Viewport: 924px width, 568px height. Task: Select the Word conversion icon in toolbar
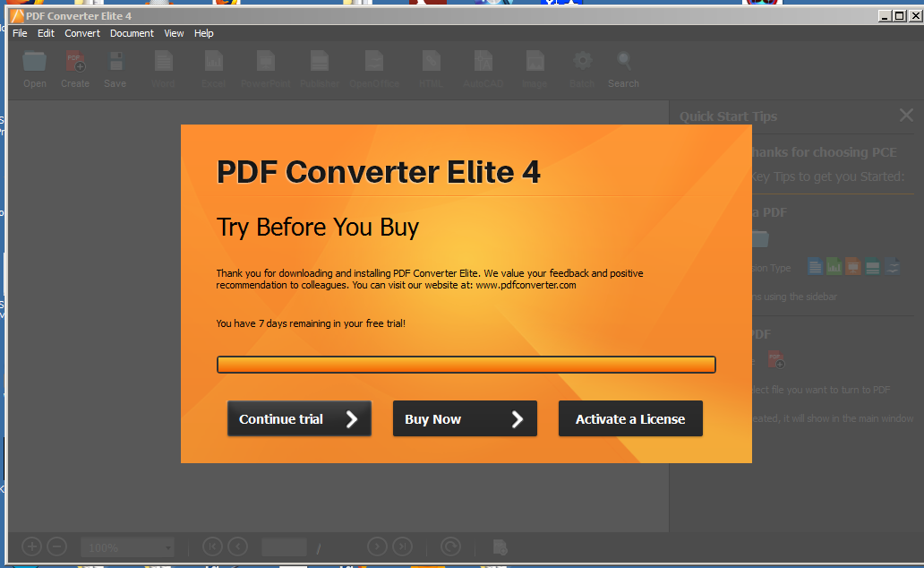(x=163, y=61)
